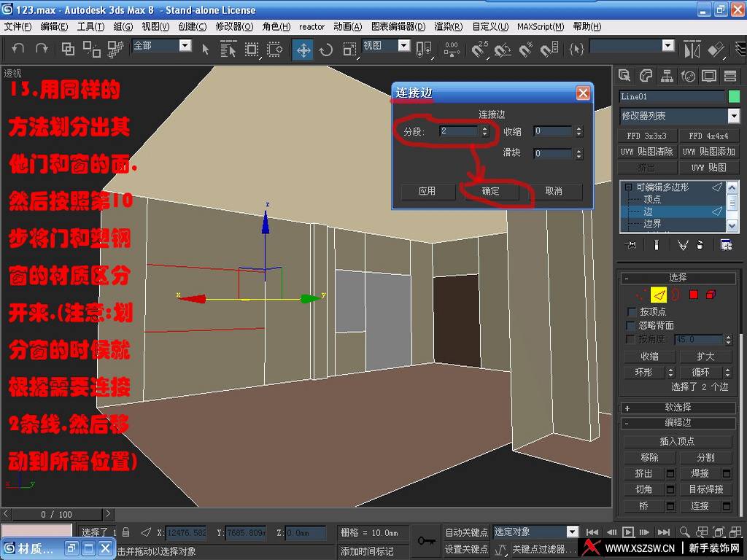Click the Display command panel icon
Image resolution: width=747 pixels, height=560 pixels.
point(708,76)
